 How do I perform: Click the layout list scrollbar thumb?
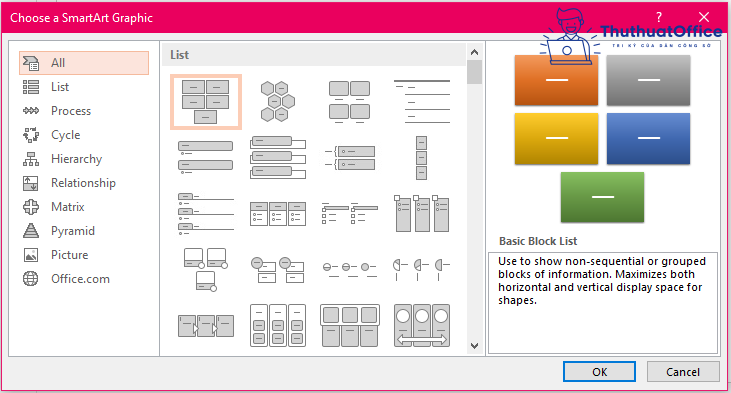(475, 72)
